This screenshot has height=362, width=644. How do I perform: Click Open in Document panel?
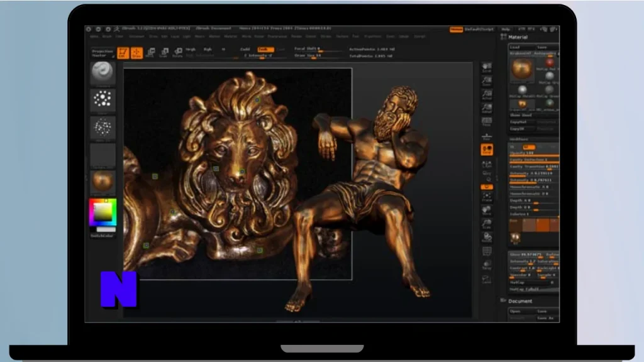(x=521, y=312)
